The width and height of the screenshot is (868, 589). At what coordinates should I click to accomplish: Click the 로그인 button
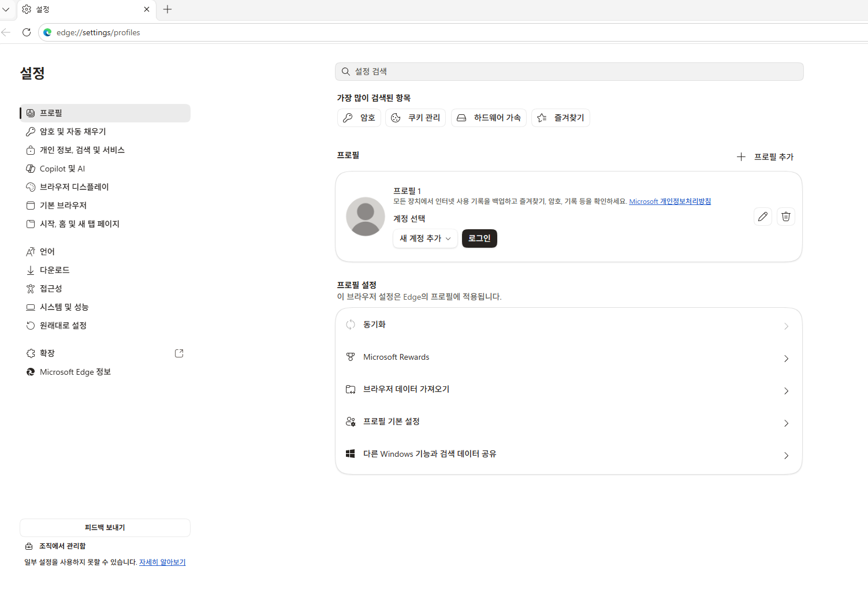click(x=479, y=238)
